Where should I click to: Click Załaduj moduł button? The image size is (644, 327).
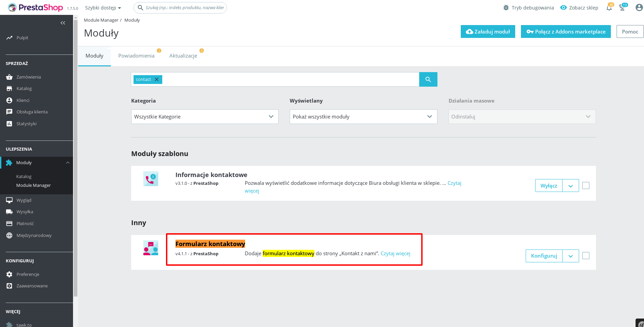[488, 31]
